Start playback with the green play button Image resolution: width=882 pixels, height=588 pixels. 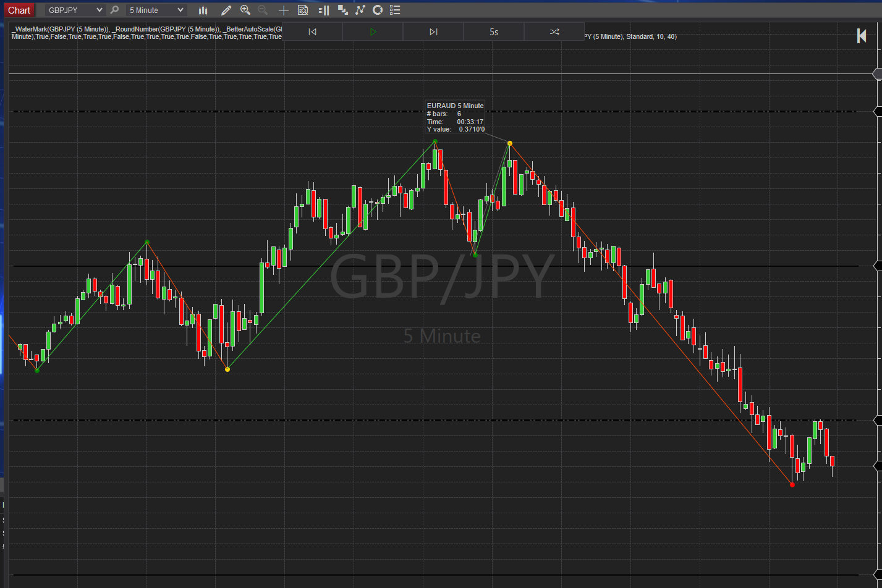pos(373,31)
